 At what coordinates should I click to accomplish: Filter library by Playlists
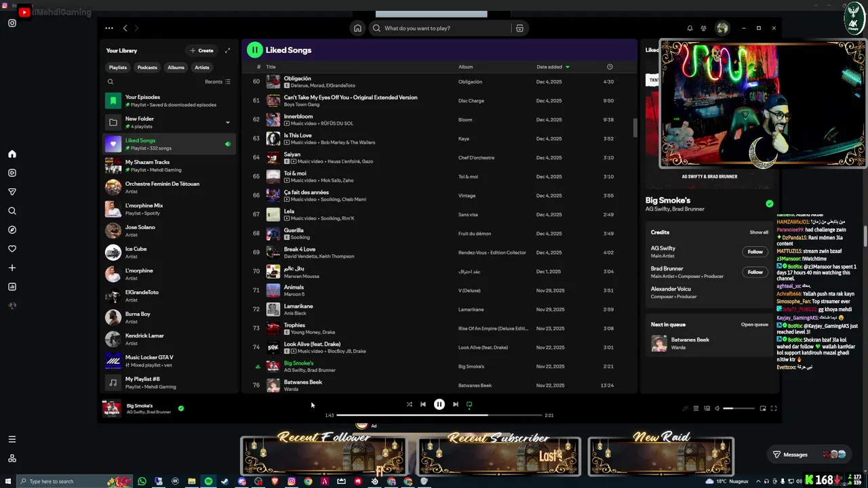tap(118, 67)
